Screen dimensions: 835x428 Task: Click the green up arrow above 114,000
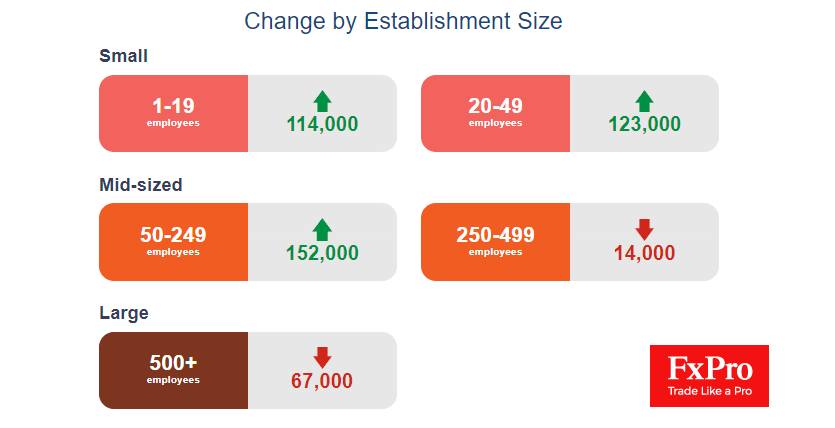pos(322,101)
